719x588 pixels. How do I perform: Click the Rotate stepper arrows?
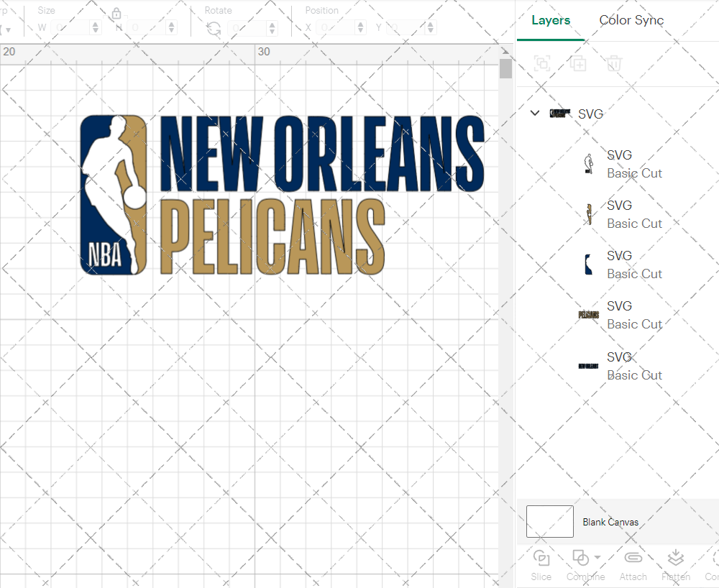(x=273, y=28)
